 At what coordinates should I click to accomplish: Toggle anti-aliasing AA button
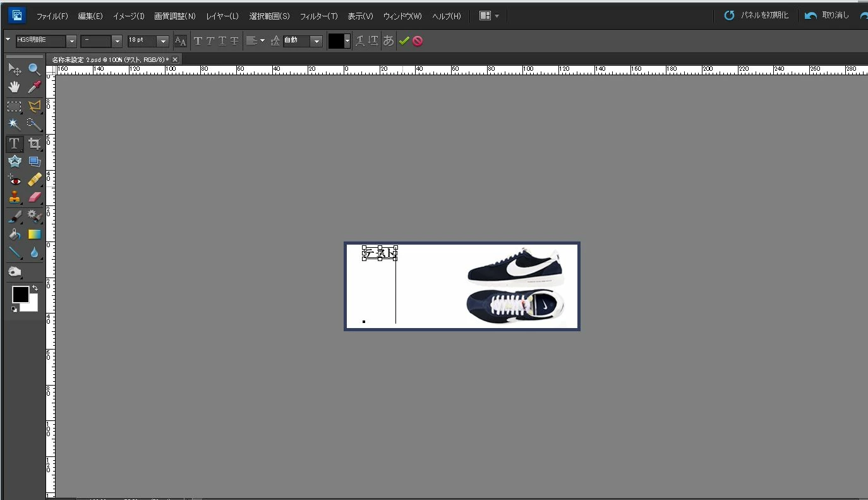pos(180,41)
